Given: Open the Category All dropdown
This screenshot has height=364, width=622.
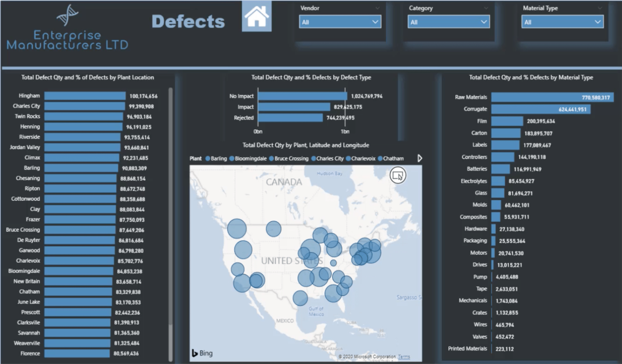Looking at the screenshot, I should tap(449, 22).
